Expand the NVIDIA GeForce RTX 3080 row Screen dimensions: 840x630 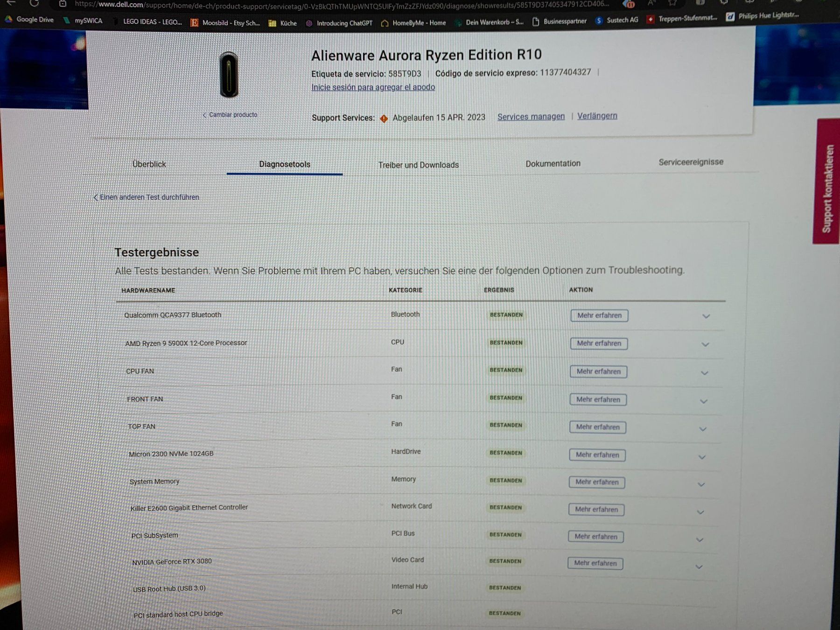point(699,567)
